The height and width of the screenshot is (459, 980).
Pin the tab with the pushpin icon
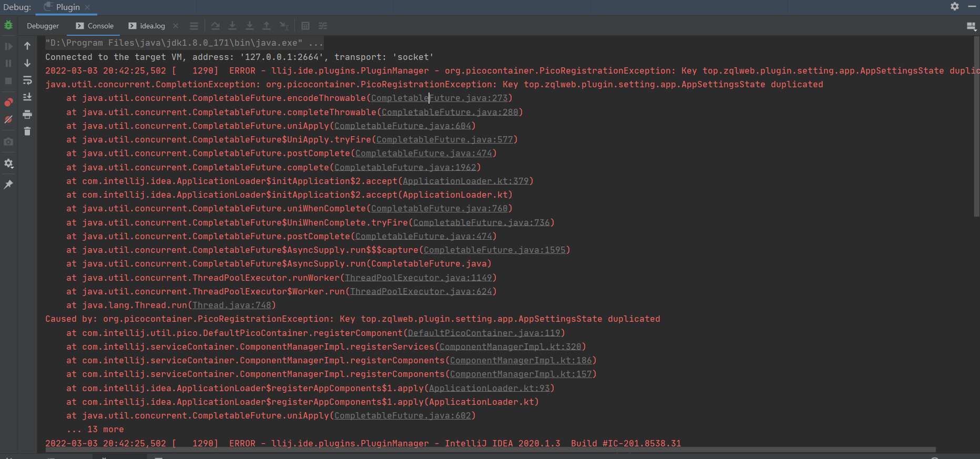point(8,185)
